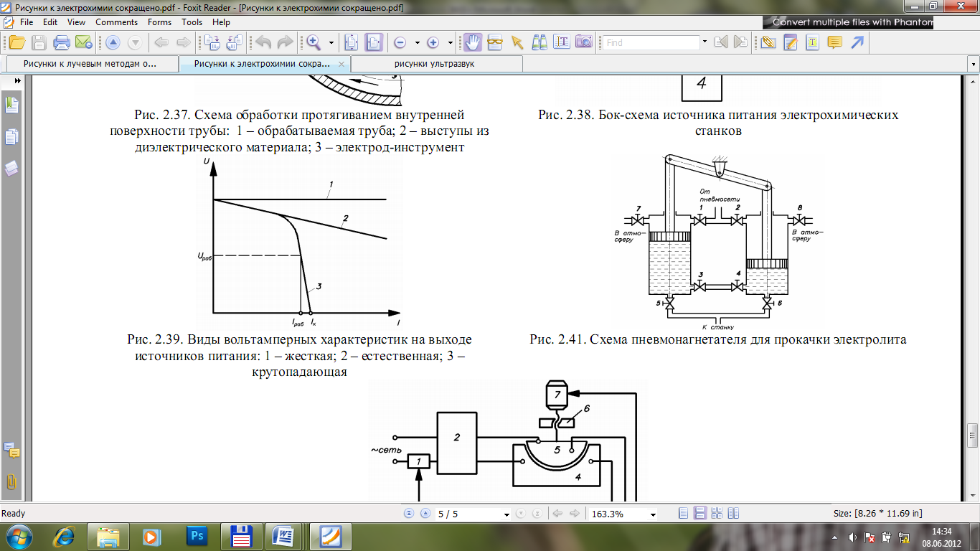Screen dimensions: 980x551
Task: Toggle Single Page layout in status bar
Action: pyautogui.click(x=683, y=514)
